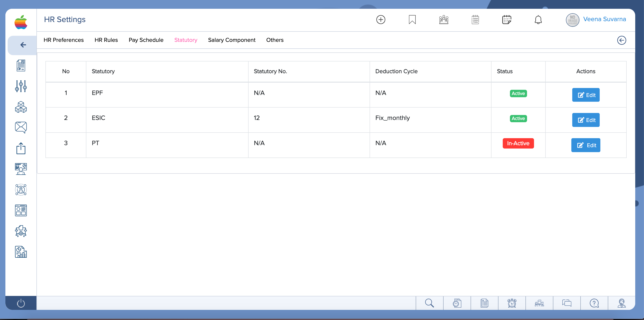Click the Active badge for EPF
Viewport: 644px width, 320px height.
(518, 93)
